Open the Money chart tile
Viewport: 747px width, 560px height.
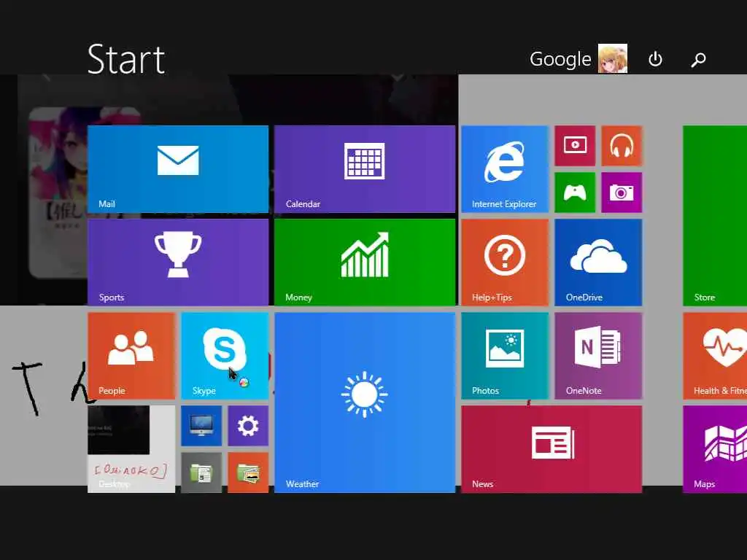(x=365, y=262)
